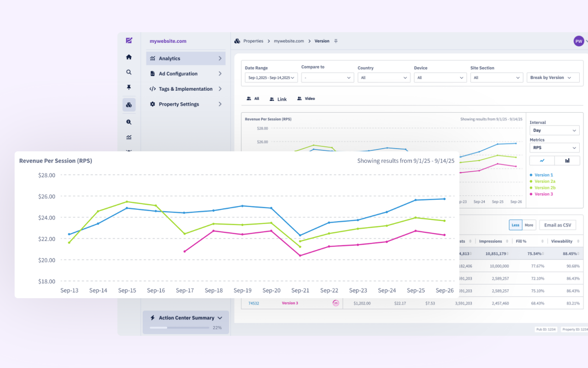This screenshot has width=588, height=368.
Task: Open the 74532 ID link in table
Action: [x=254, y=303]
